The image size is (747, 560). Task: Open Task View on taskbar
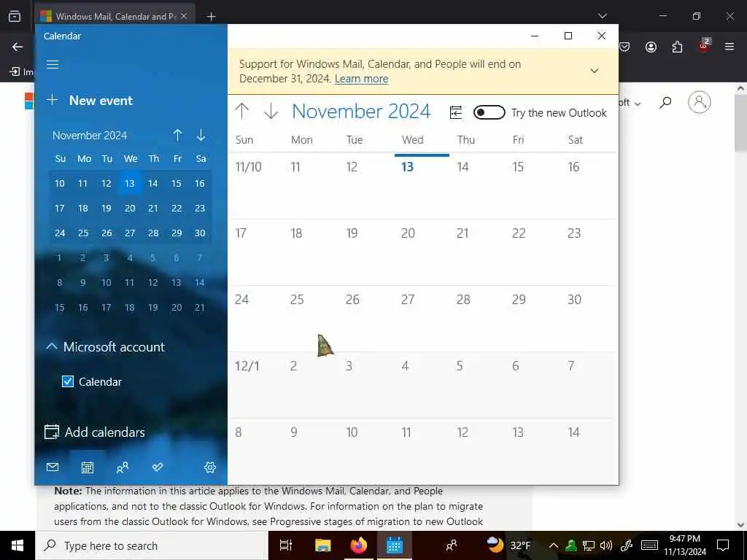click(285, 545)
